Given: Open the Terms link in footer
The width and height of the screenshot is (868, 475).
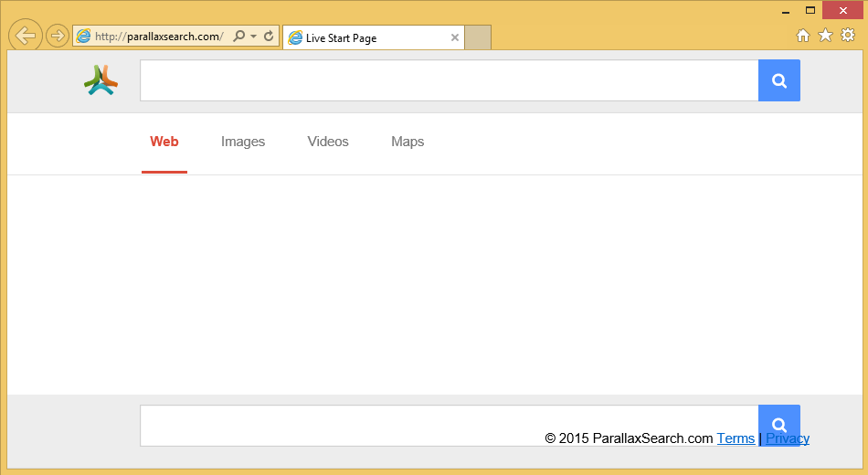Looking at the screenshot, I should 736,438.
